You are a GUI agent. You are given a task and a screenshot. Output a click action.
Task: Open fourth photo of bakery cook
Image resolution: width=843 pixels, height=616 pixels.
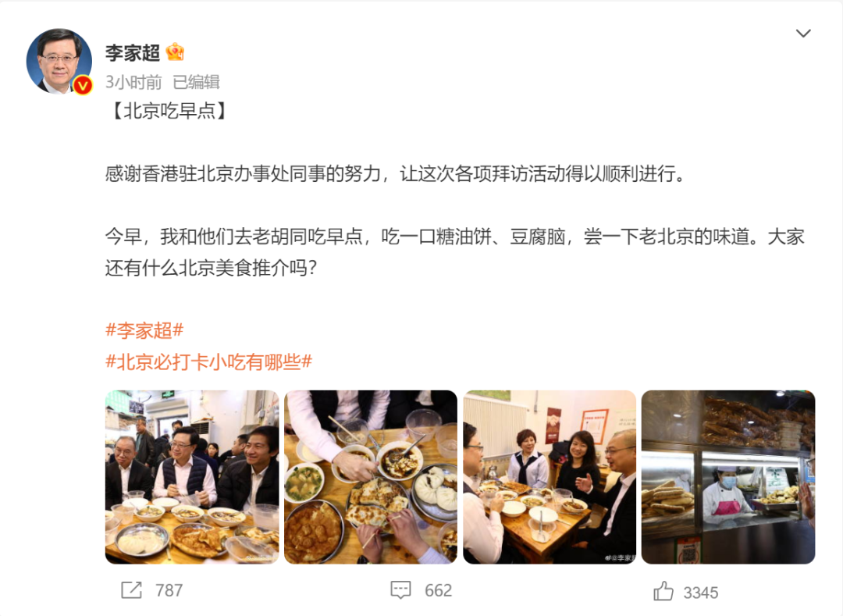pos(728,477)
